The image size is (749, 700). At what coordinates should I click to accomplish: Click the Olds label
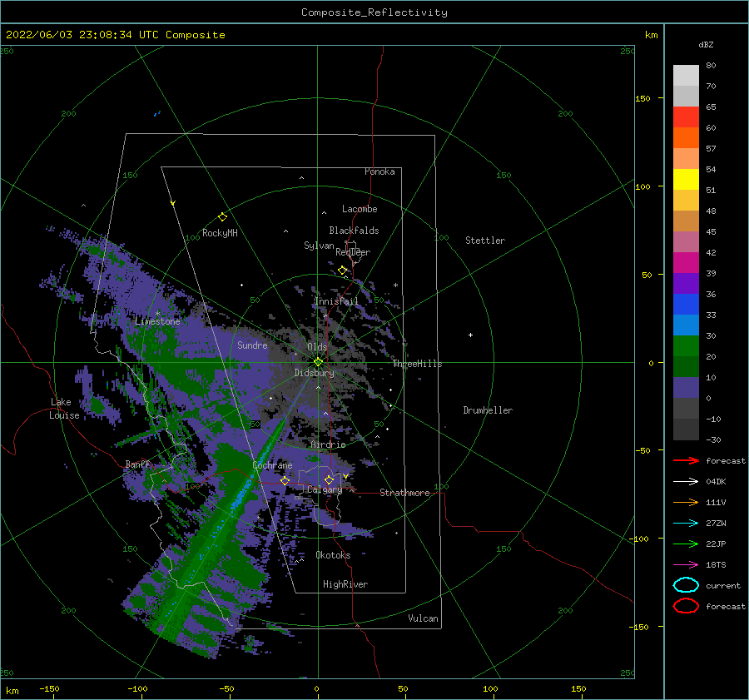[317, 347]
